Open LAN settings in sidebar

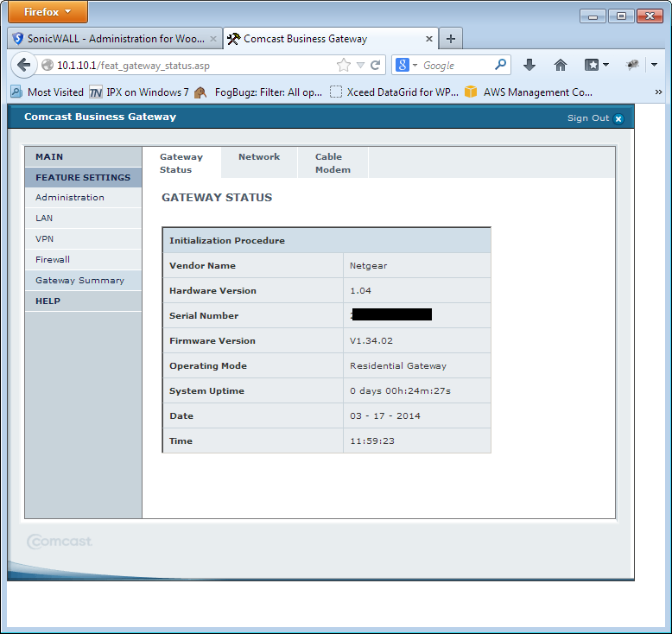click(x=83, y=219)
